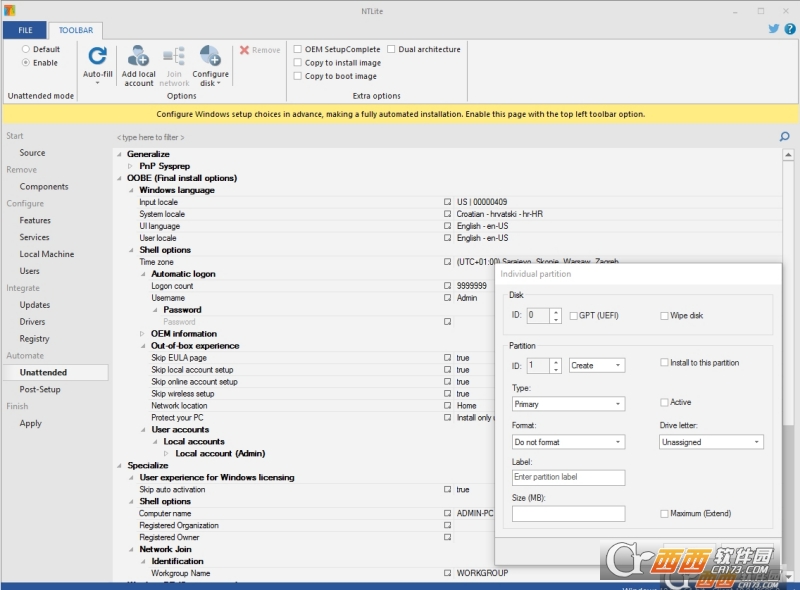Viewport: 800px width, 590px height.
Task: Click edit icon next to Logon count
Action: coord(447,286)
